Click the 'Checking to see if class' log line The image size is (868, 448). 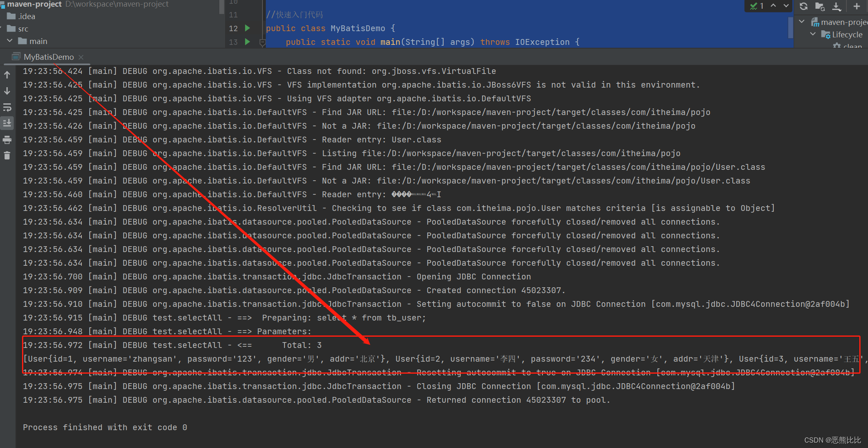399,208
